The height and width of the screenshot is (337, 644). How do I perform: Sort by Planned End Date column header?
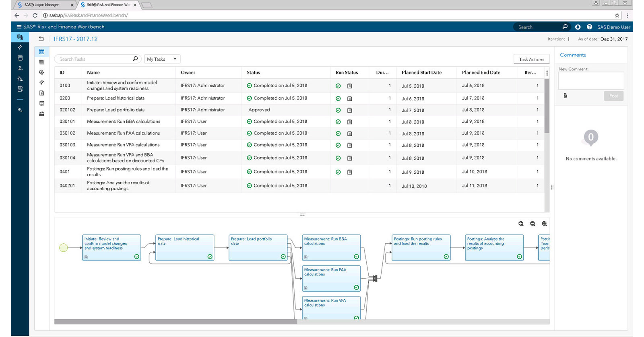coord(481,72)
